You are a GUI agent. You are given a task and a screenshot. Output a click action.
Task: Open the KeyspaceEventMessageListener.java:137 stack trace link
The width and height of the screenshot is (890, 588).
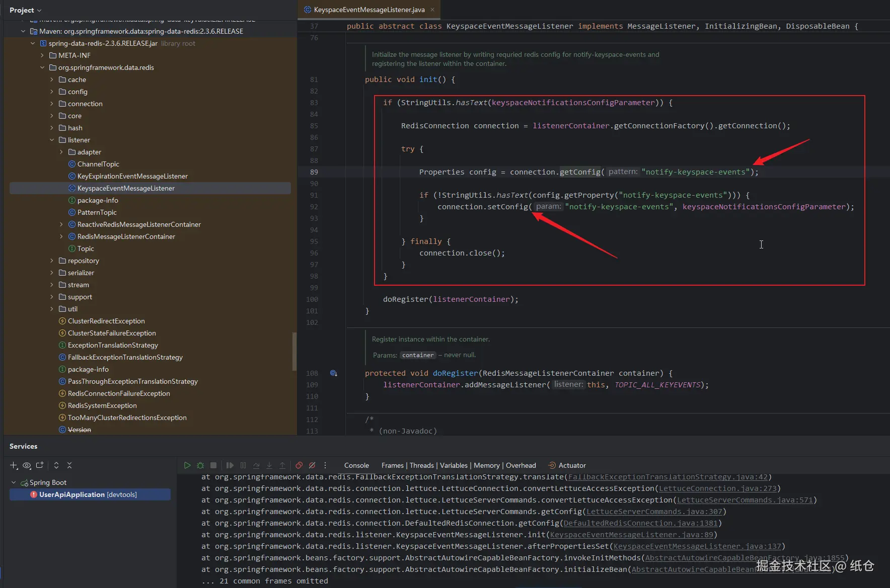pos(697,546)
